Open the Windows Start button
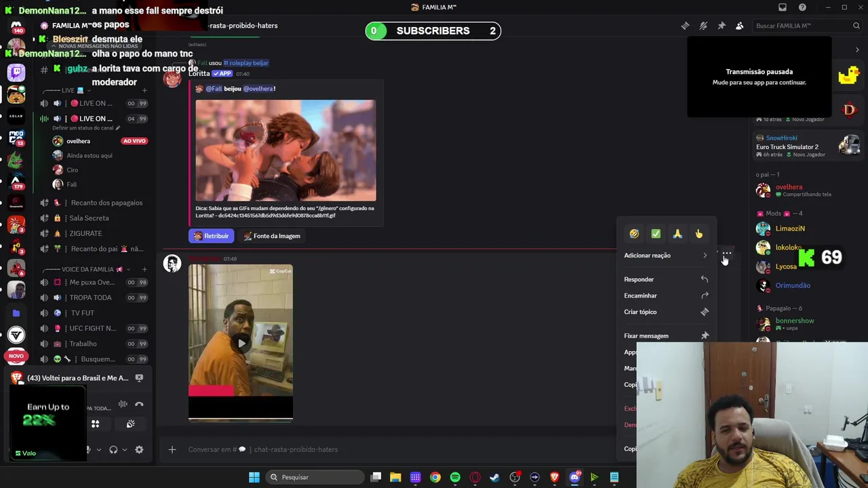 (x=254, y=477)
